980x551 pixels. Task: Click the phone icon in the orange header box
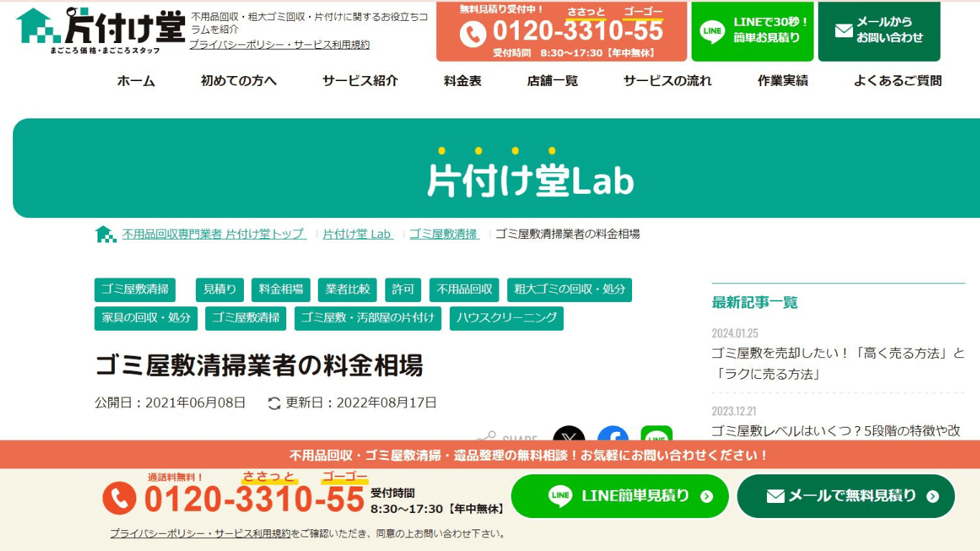click(x=473, y=34)
